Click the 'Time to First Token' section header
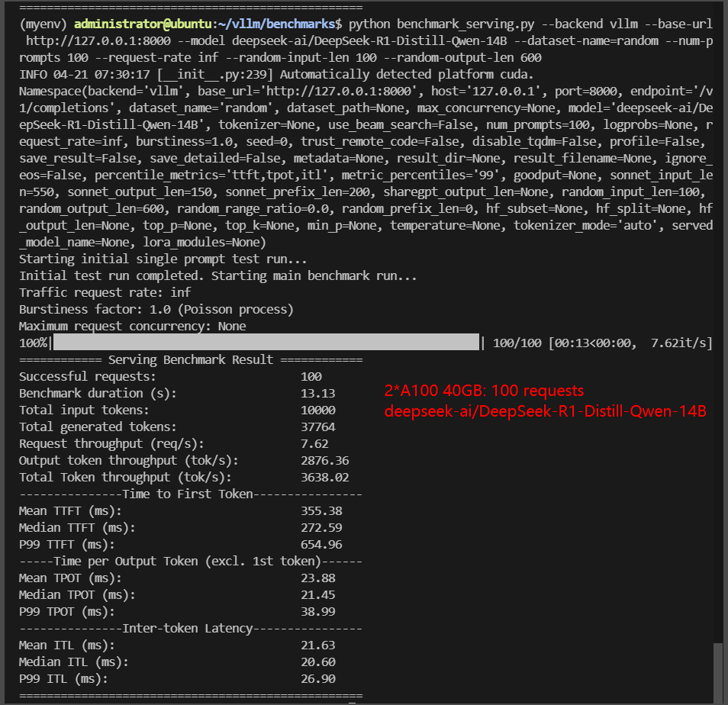 (188, 494)
